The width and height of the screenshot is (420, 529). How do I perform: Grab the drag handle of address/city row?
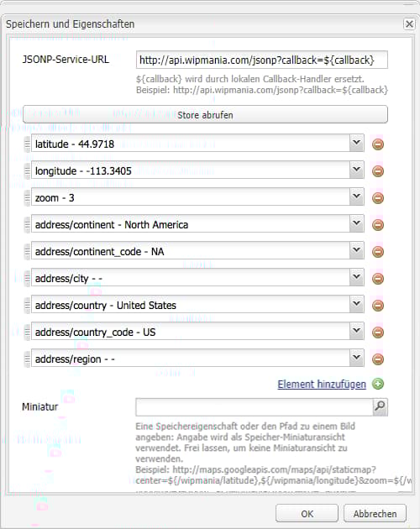click(x=27, y=278)
